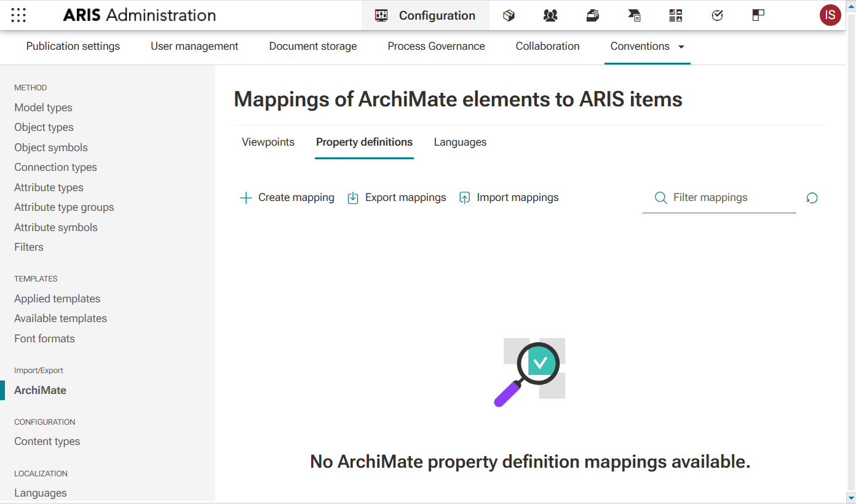Click Export mappings
856x504 pixels.
tap(396, 197)
